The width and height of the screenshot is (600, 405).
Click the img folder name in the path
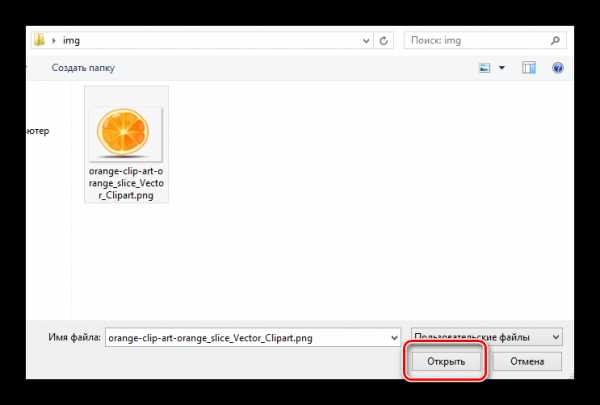click(71, 40)
